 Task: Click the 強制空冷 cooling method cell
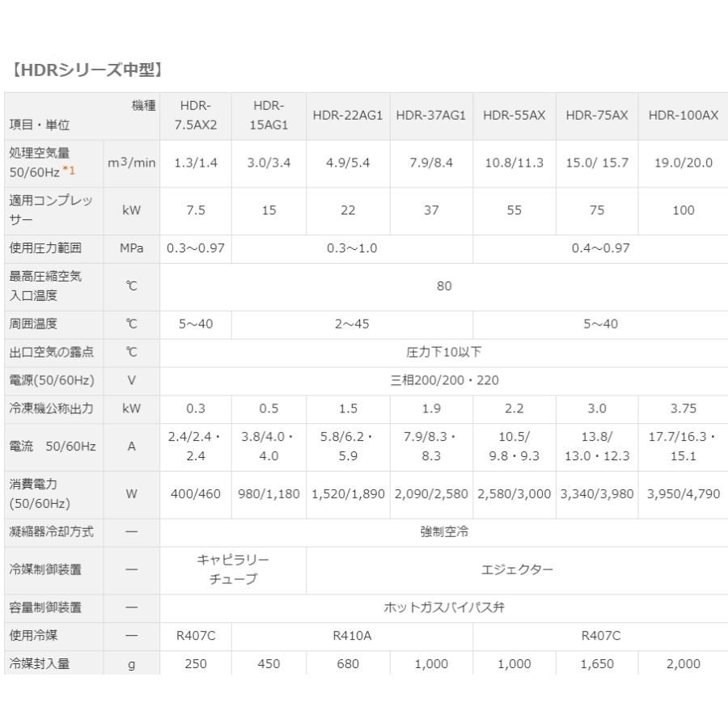point(444,532)
